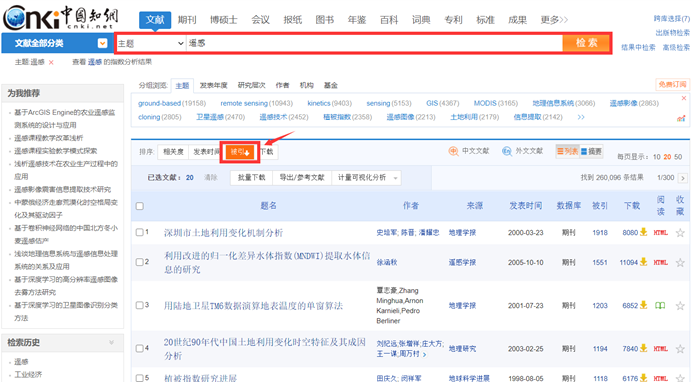
Task: Click citation count 1918 in row 1
Action: 600,232
